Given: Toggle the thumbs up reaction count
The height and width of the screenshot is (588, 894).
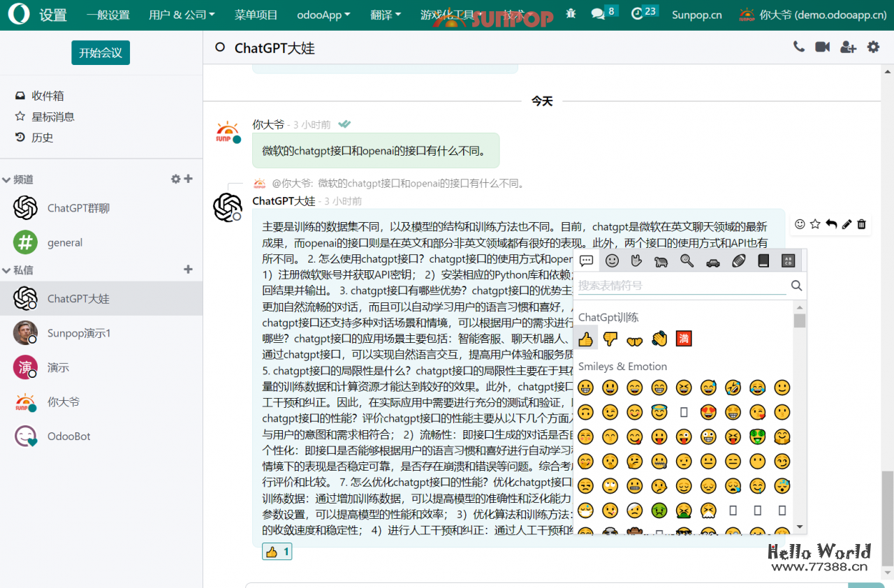Looking at the screenshot, I should [277, 551].
